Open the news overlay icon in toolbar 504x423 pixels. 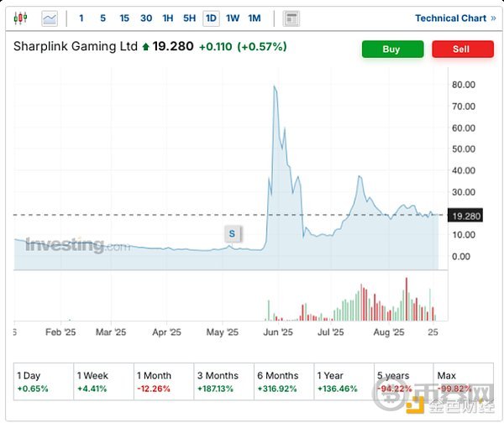pyautogui.click(x=291, y=18)
